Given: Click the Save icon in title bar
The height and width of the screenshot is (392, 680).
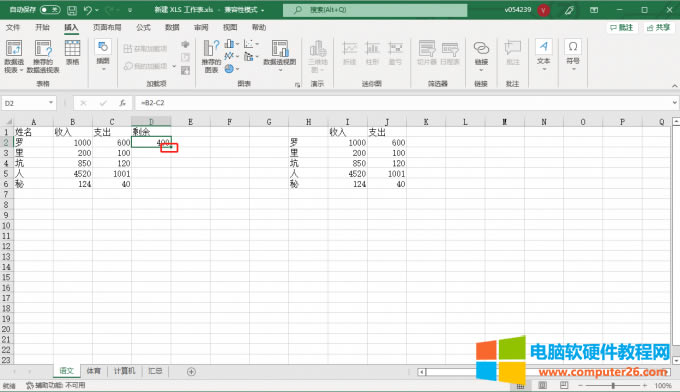Looking at the screenshot, I should [x=72, y=10].
